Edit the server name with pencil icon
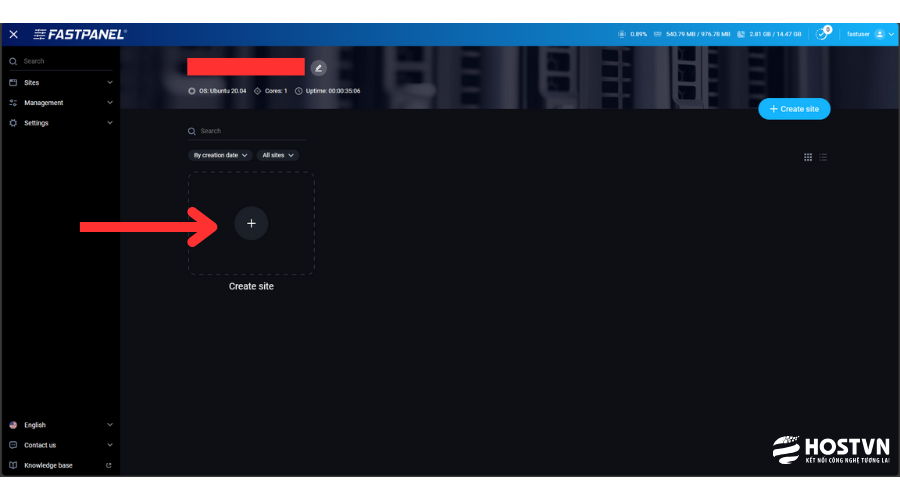Image resolution: width=900 pixels, height=500 pixels. (319, 68)
